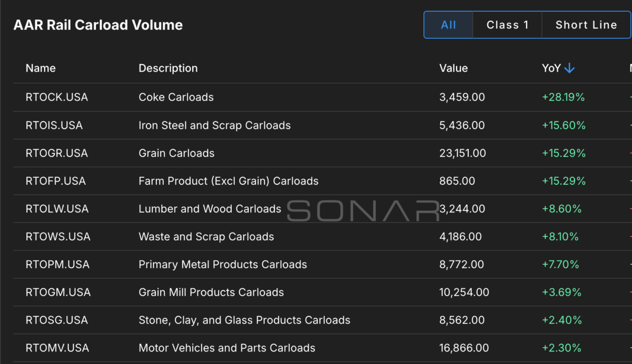
Task: Open the RTOGM.USA ticker
Action: click(58, 292)
